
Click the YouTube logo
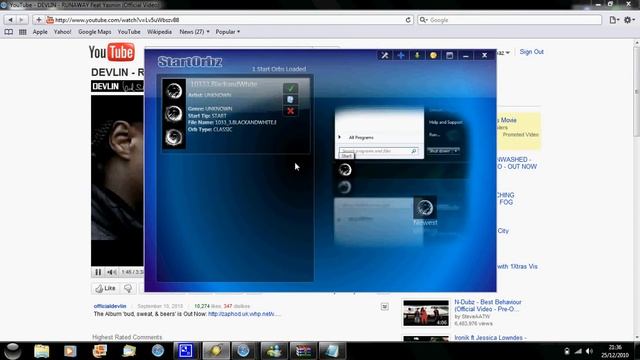click(x=111, y=52)
